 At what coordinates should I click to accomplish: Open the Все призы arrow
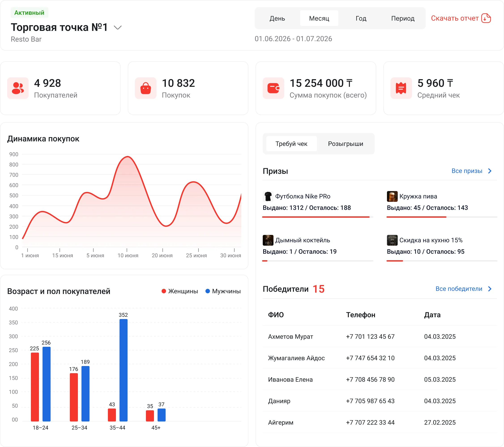[x=490, y=171]
